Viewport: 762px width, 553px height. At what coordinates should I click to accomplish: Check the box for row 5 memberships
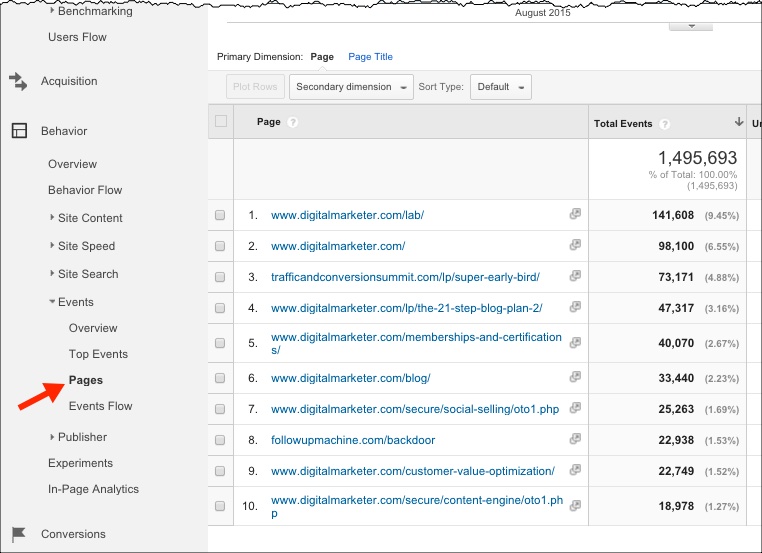(220, 343)
